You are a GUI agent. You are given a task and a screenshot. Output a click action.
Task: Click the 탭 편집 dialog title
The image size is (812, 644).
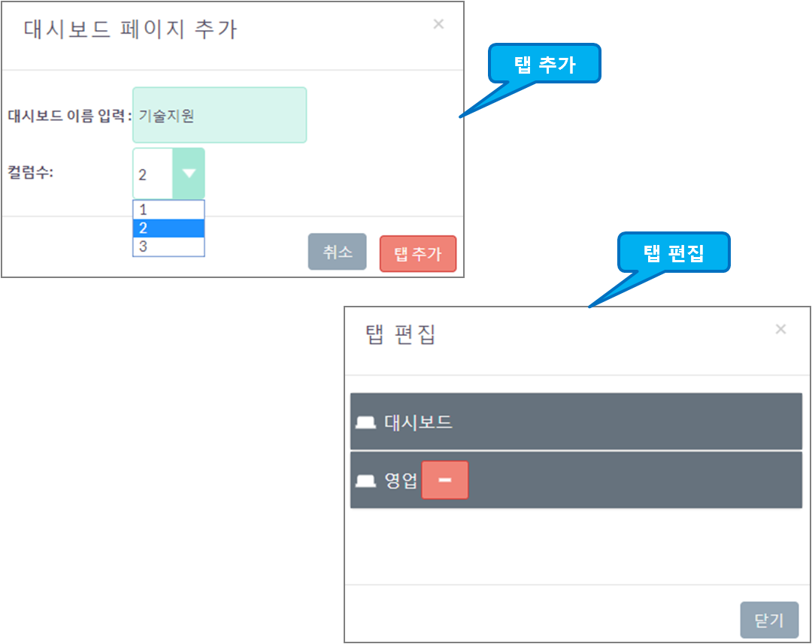pyautogui.click(x=400, y=334)
